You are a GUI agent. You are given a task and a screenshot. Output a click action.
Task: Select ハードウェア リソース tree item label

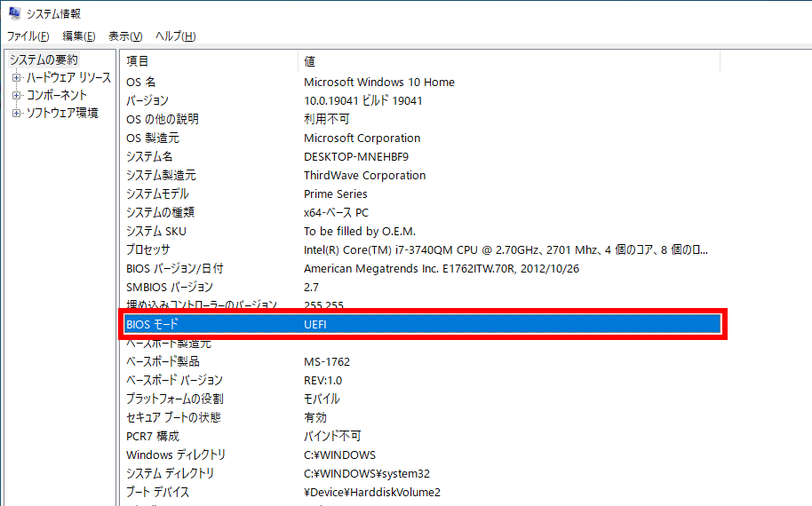pos(68,78)
